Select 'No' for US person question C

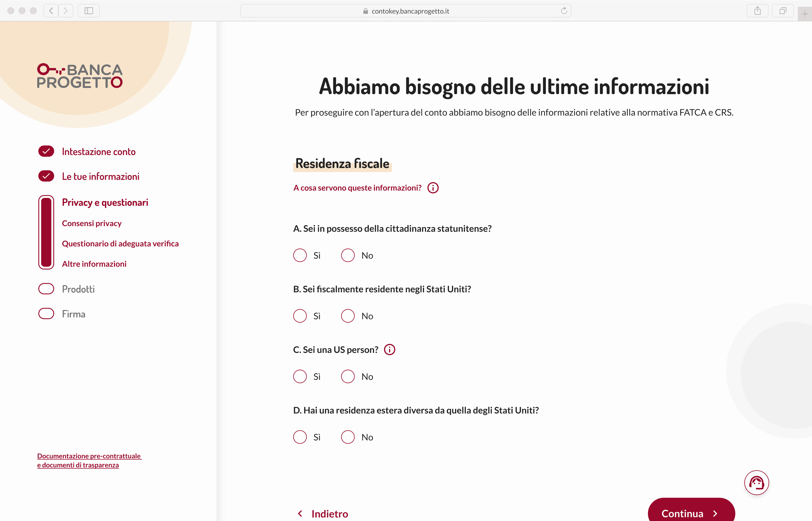pyautogui.click(x=348, y=377)
